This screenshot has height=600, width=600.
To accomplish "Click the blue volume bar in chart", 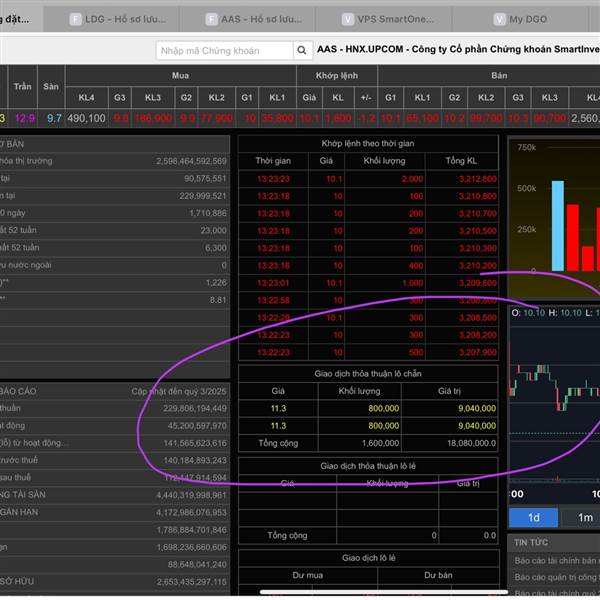I will click(x=558, y=226).
